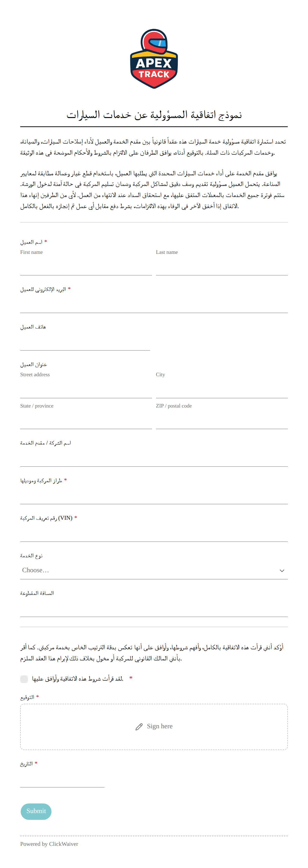Check the agreement terms checkbox
This screenshot has width=308, height=868.
(x=24, y=679)
